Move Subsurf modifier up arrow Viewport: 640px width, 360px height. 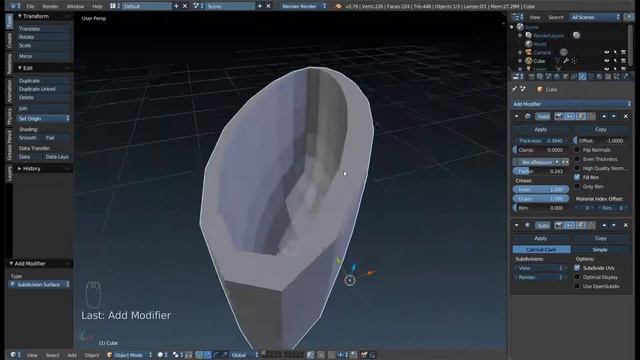tap(604, 225)
